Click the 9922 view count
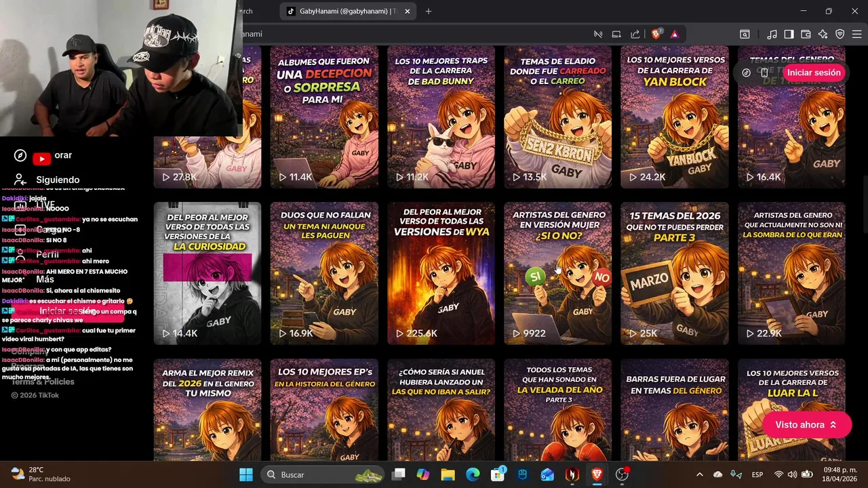868x488 pixels. point(534,333)
